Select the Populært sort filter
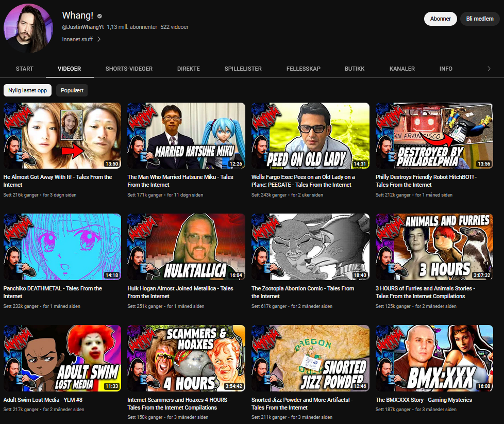504x424 pixels. click(x=72, y=90)
